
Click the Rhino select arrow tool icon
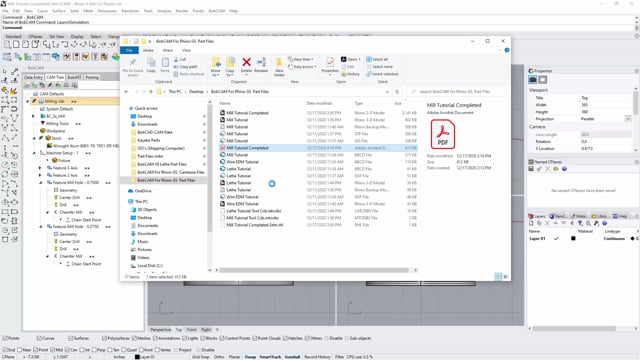(5, 71)
